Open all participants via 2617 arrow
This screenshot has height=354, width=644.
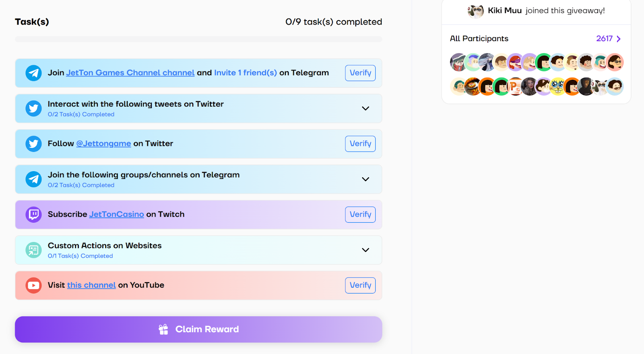618,39
